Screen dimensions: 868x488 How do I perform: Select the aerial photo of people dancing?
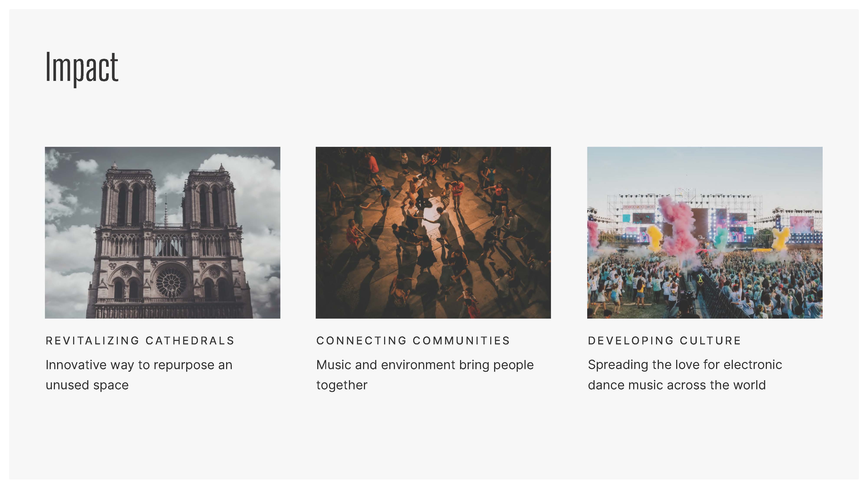point(433,232)
